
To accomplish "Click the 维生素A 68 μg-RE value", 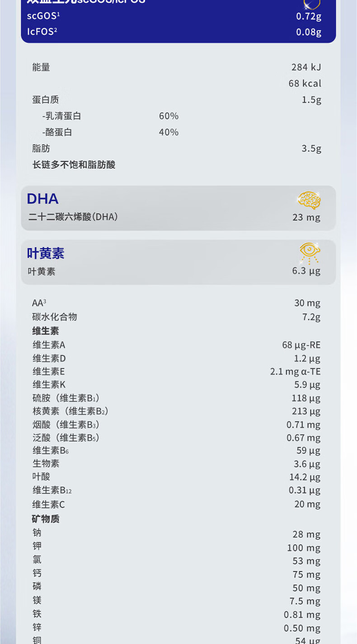I will pos(301,345).
